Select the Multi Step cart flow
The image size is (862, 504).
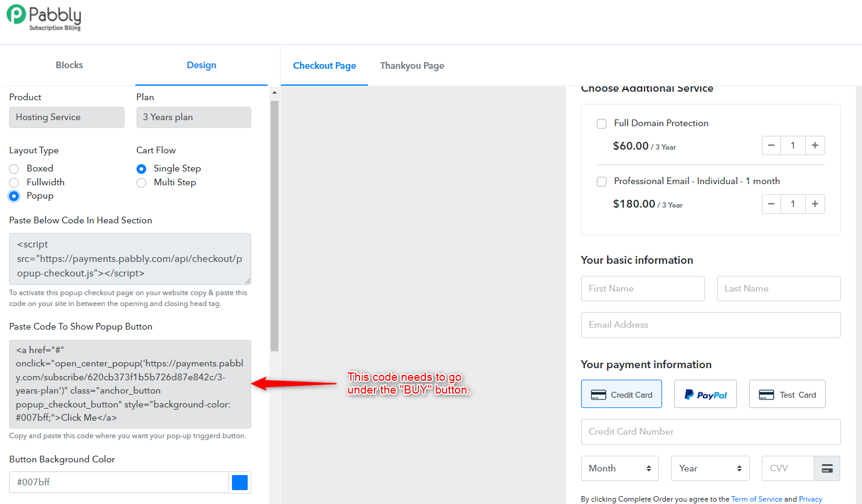coord(141,182)
